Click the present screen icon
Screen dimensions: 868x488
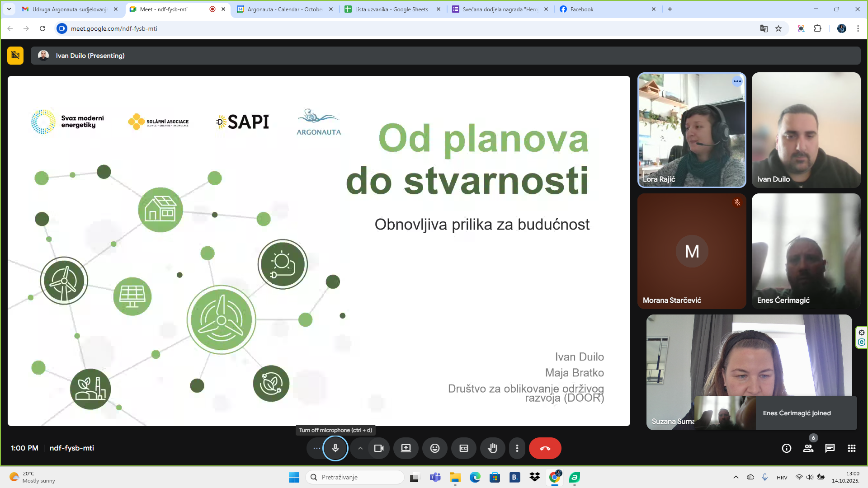(x=406, y=448)
